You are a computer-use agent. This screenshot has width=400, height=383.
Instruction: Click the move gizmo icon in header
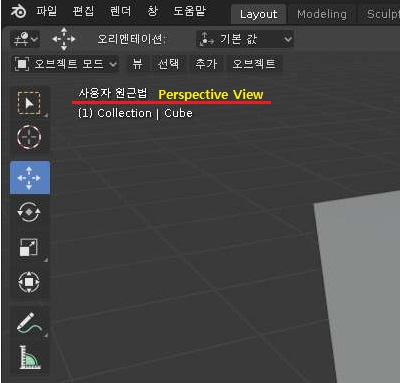[64, 39]
